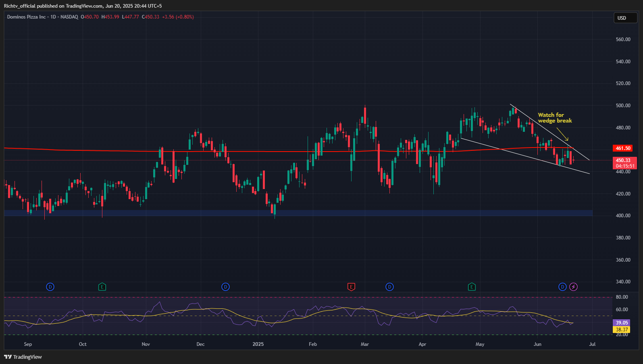Click the Apr label on time axis

click(422, 344)
